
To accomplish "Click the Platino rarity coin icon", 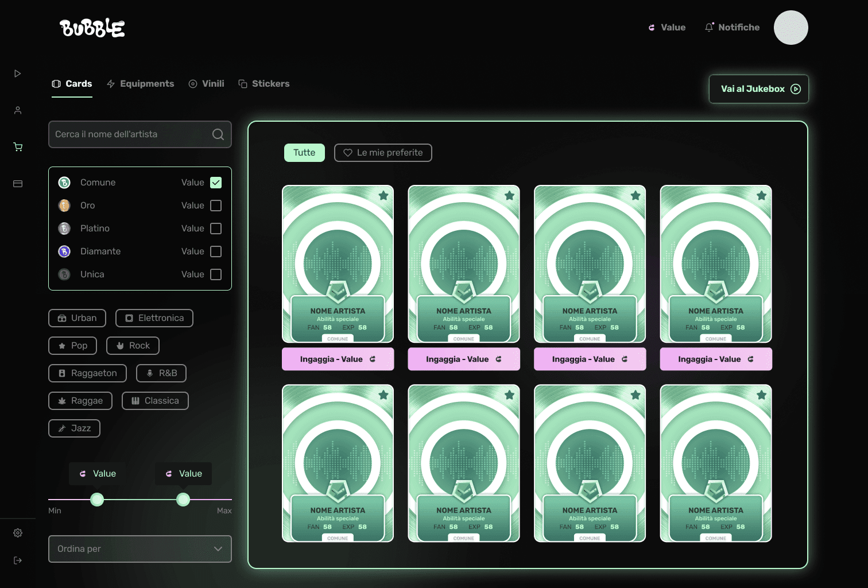I will (x=64, y=229).
